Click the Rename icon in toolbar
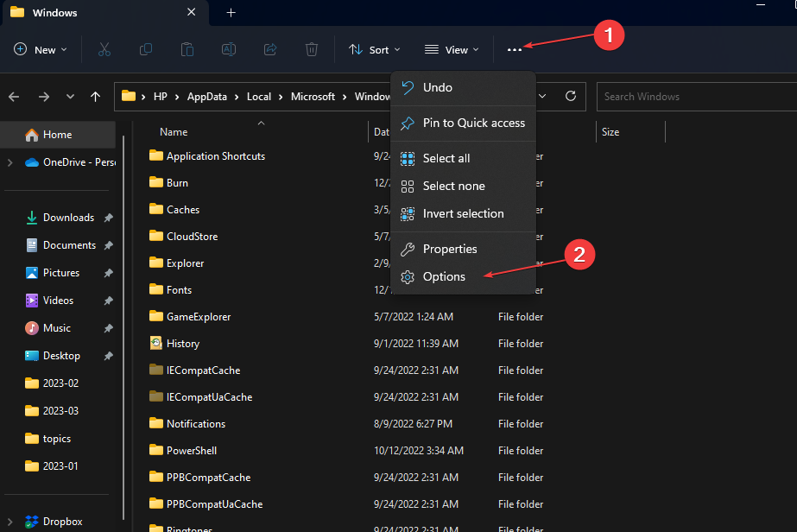This screenshot has height=532, width=797. tap(229, 49)
